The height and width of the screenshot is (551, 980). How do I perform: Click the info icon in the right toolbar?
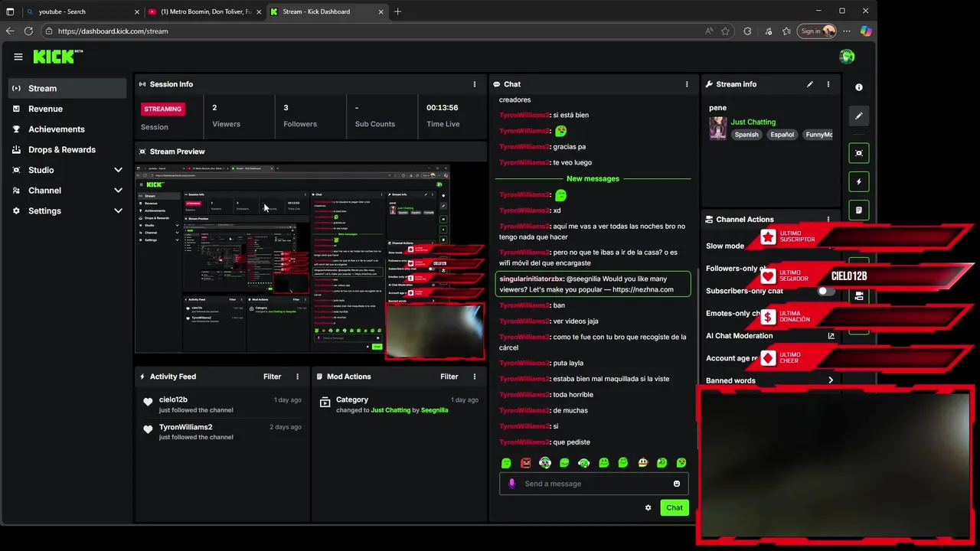coord(859,88)
